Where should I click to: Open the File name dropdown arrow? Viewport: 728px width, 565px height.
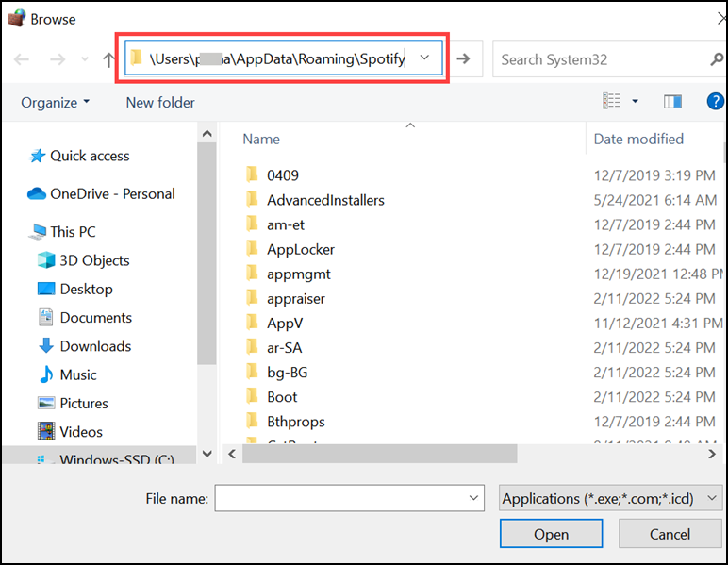[473, 498]
